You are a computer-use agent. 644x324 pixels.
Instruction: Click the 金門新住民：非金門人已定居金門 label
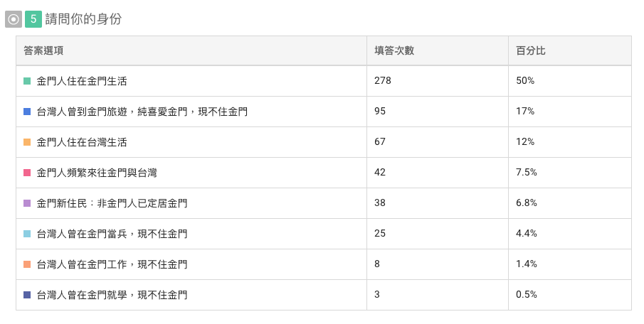112,203
